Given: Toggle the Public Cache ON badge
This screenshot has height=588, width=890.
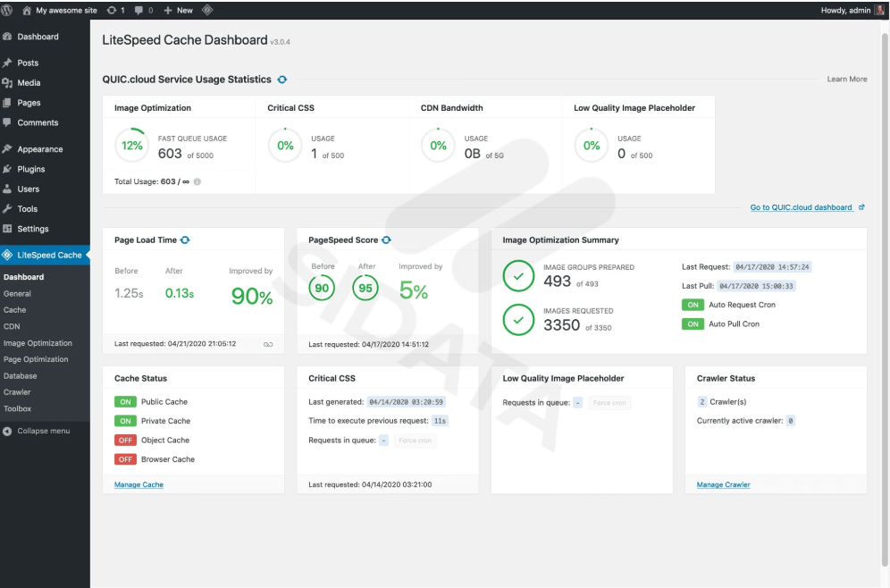Looking at the screenshot, I should pyautogui.click(x=125, y=402).
